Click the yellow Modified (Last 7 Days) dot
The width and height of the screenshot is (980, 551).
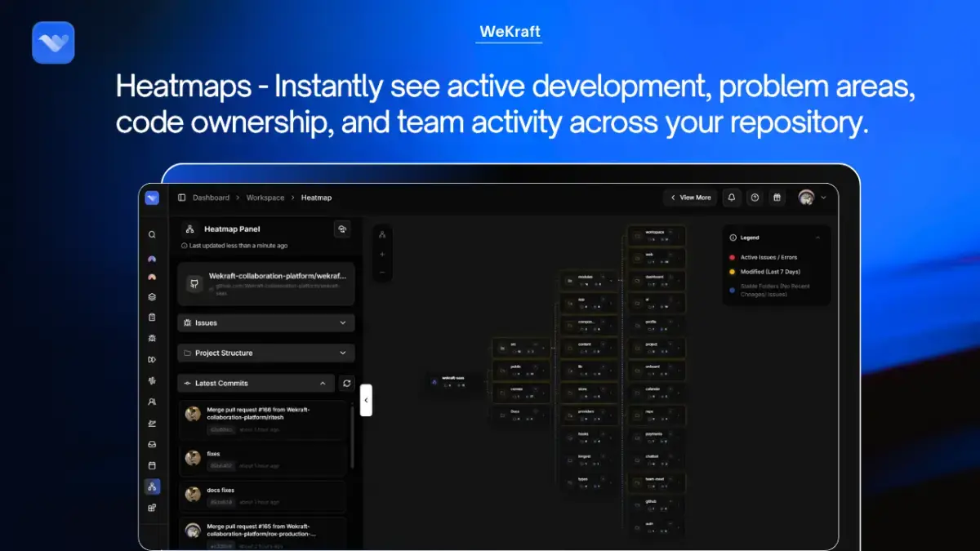coord(732,272)
